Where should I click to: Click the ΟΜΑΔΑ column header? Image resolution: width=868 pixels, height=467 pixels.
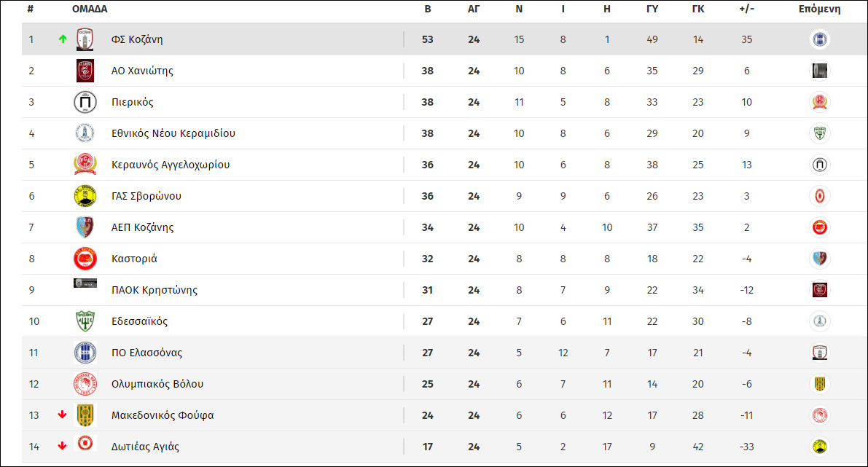coord(90,9)
